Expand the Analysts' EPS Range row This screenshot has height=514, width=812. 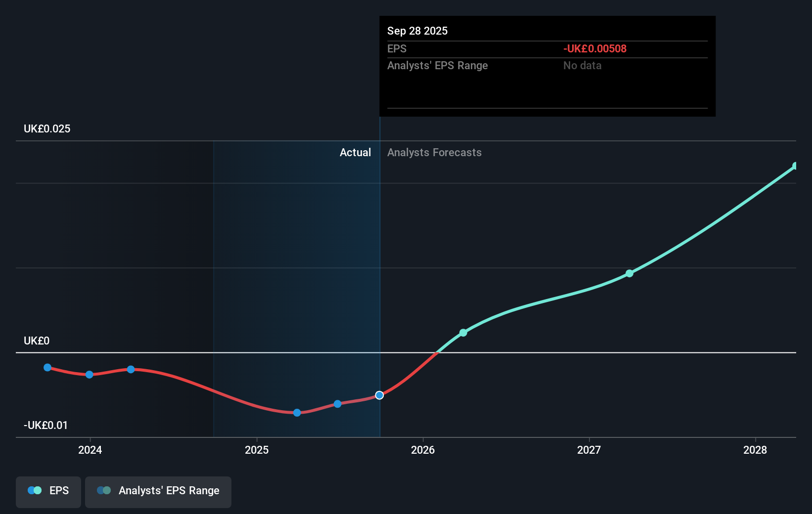coord(438,65)
